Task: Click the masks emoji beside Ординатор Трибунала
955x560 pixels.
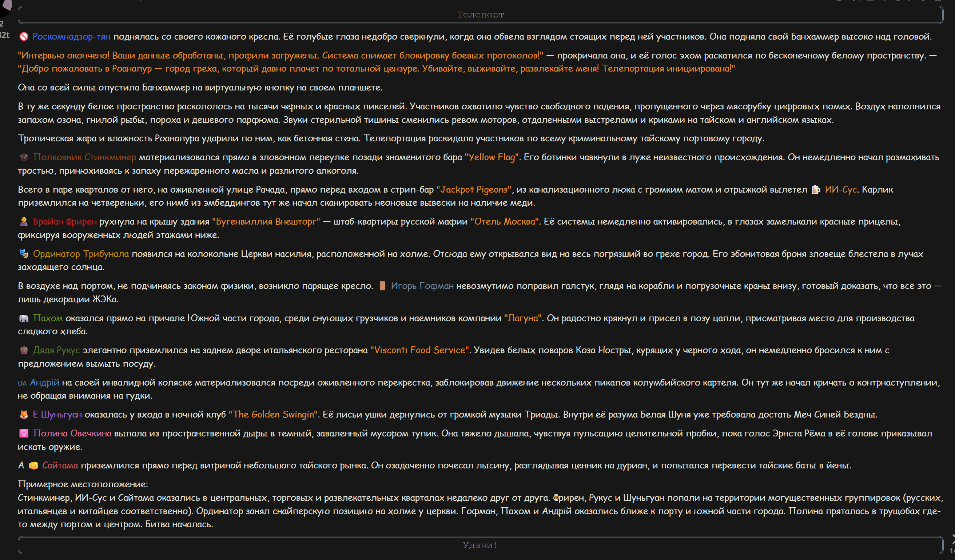Action: 24,254
